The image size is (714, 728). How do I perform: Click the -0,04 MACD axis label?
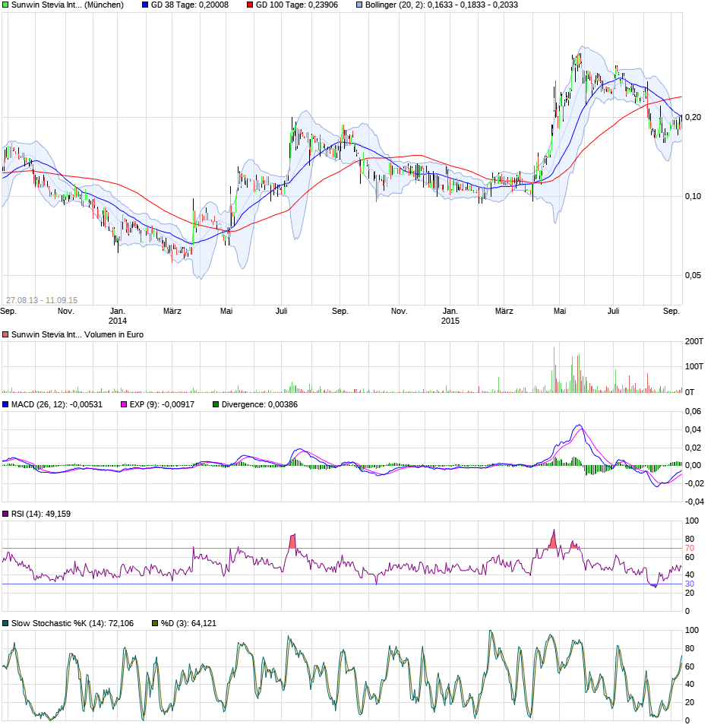(x=694, y=502)
